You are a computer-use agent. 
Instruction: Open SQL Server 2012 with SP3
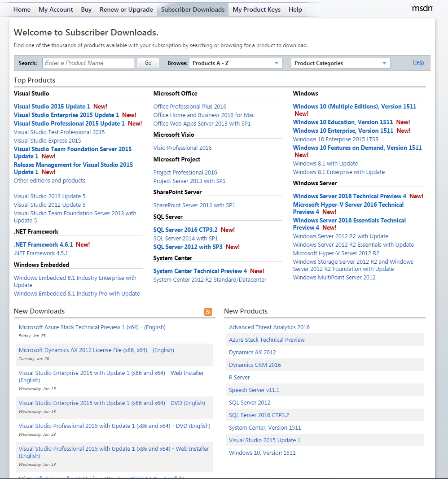(188, 247)
